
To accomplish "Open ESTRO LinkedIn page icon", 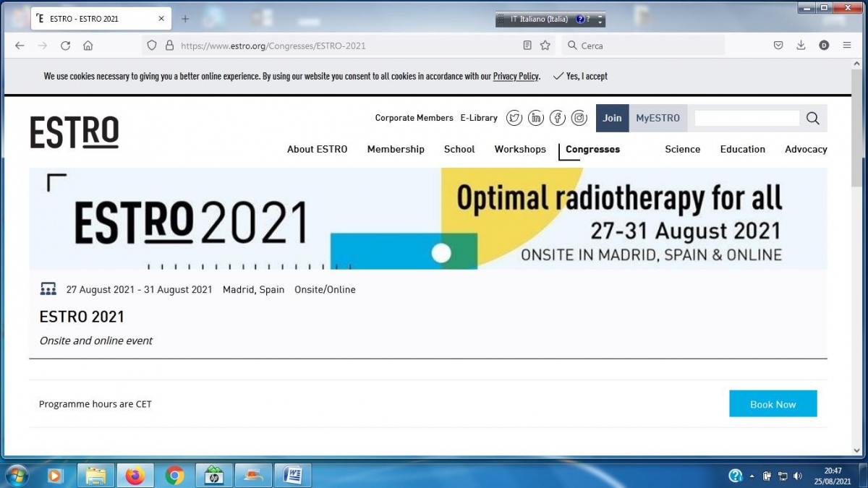I will pos(536,118).
